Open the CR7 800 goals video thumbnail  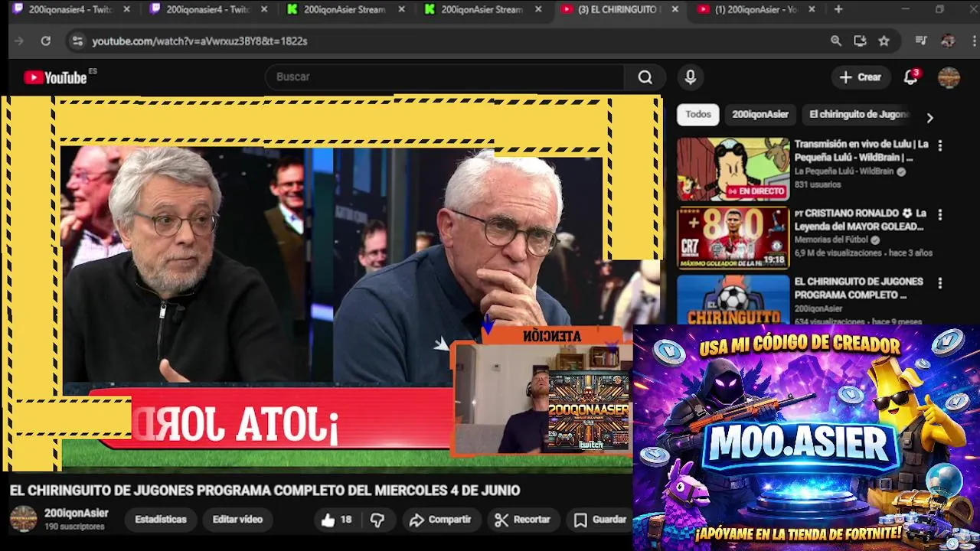[x=733, y=238]
